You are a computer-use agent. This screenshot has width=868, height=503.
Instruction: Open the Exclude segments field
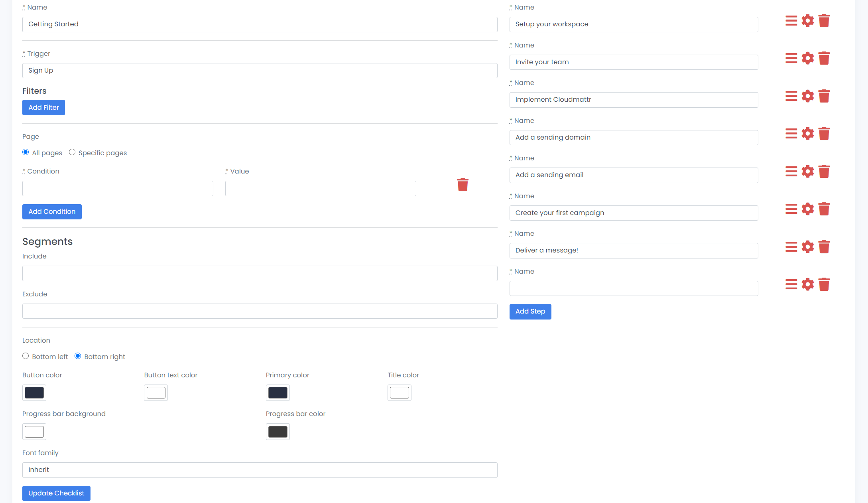point(260,311)
